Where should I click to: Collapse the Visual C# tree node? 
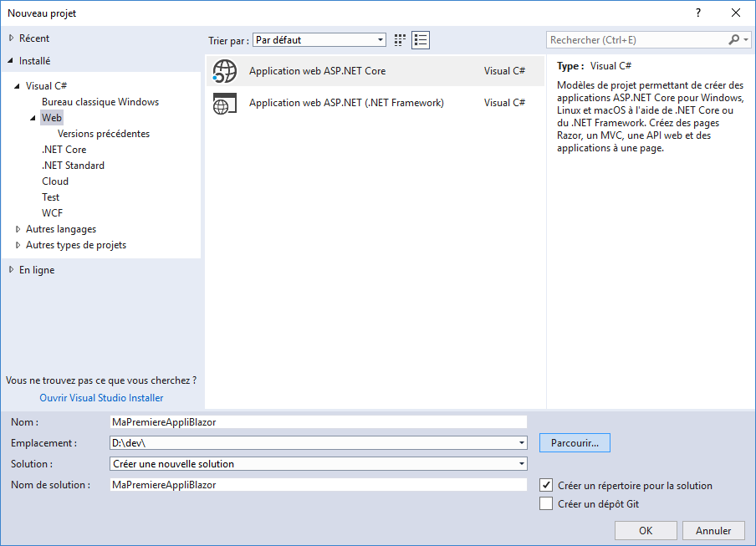click(18, 86)
